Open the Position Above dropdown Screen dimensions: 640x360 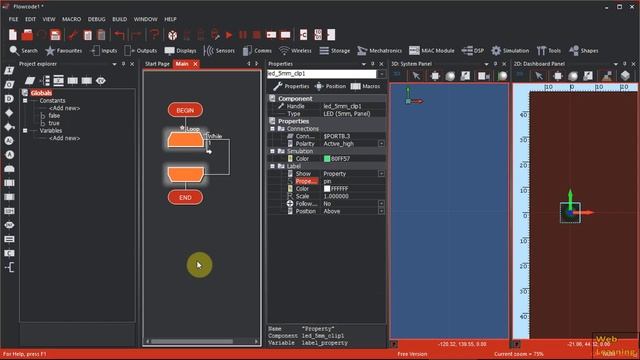coord(381,211)
